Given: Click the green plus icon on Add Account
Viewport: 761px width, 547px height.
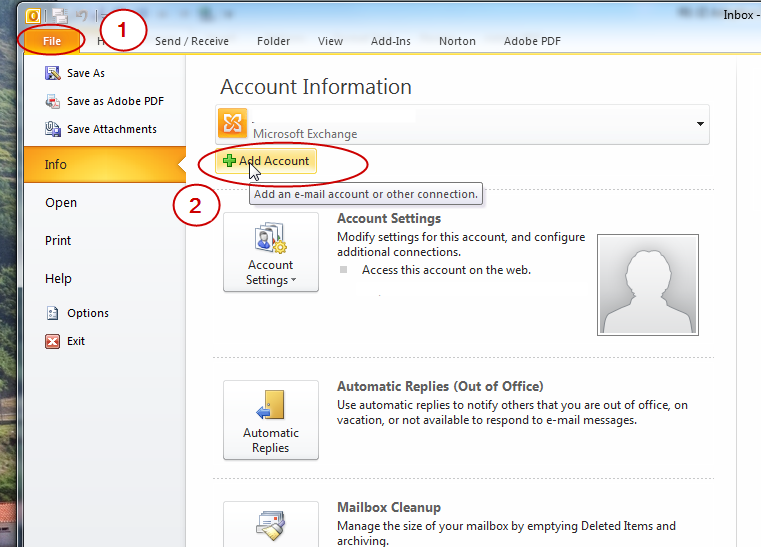Looking at the screenshot, I should (229, 161).
